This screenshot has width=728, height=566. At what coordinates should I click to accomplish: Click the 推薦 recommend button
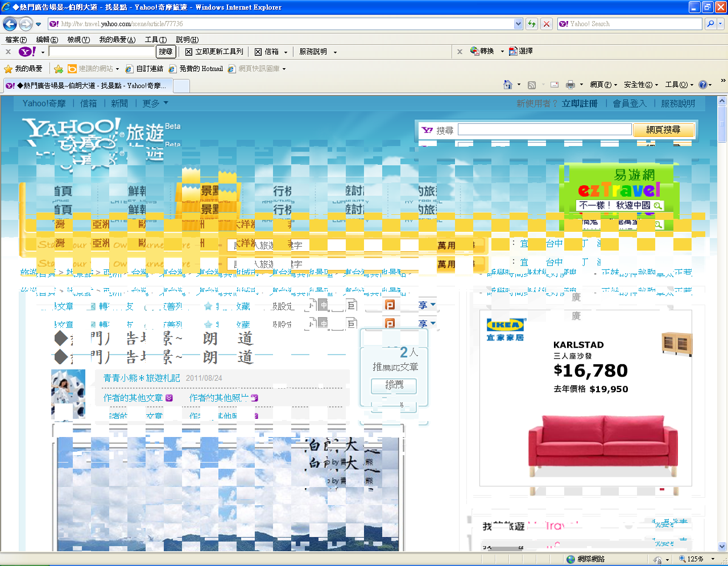[x=394, y=385]
